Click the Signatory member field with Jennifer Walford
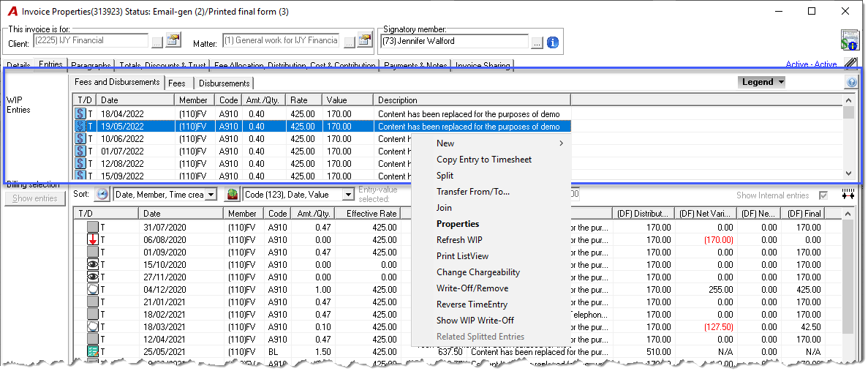 pyautogui.click(x=454, y=41)
